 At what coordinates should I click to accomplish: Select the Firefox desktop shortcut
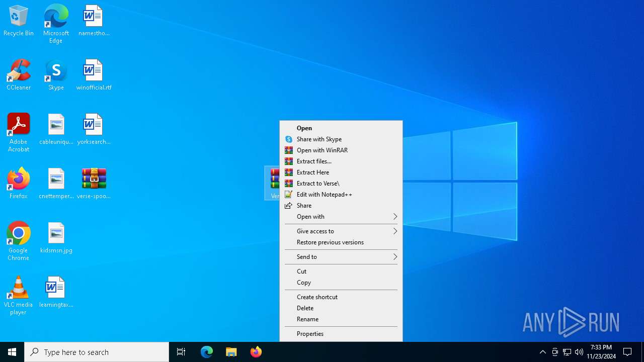pyautogui.click(x=19, y=184)
